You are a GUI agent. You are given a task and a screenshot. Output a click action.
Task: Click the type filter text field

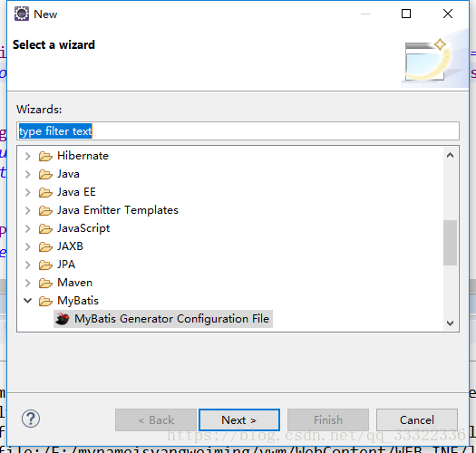[238, 131]
